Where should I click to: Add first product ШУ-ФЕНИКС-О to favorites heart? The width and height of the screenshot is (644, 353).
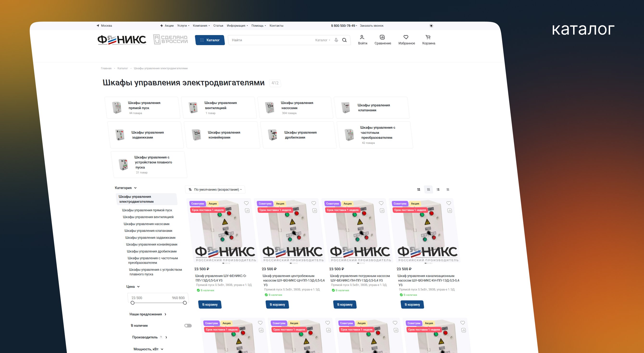click(246, 203)
